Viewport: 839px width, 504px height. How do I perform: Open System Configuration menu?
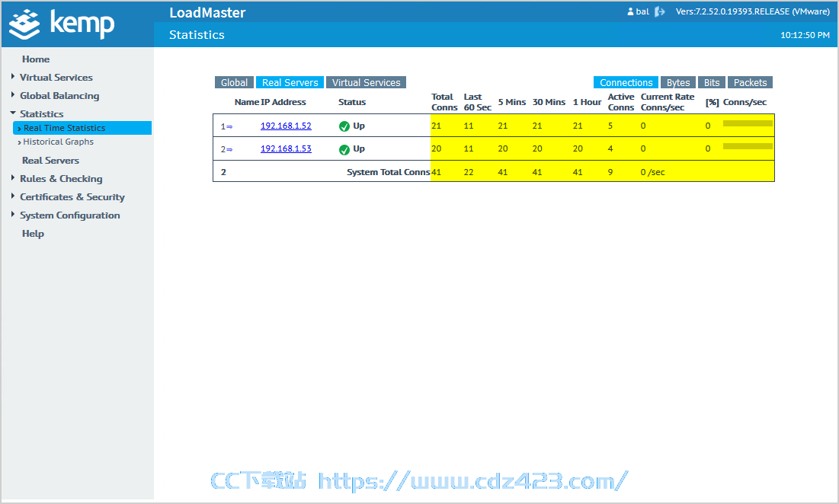coord(69,215)
